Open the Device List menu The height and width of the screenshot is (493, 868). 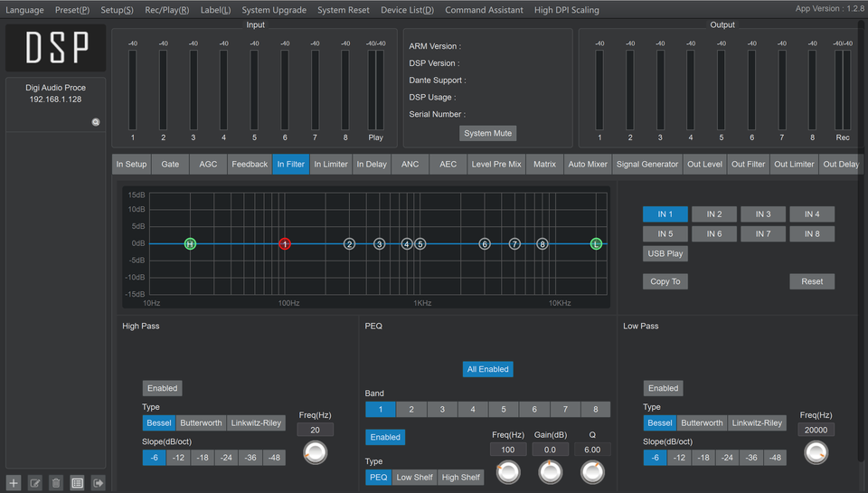tap(407, 10)
